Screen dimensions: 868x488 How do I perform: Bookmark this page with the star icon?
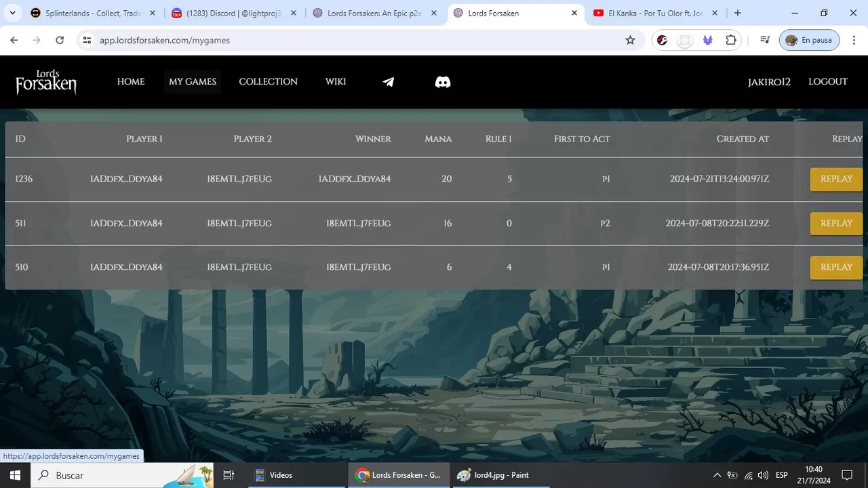point(630,40)
